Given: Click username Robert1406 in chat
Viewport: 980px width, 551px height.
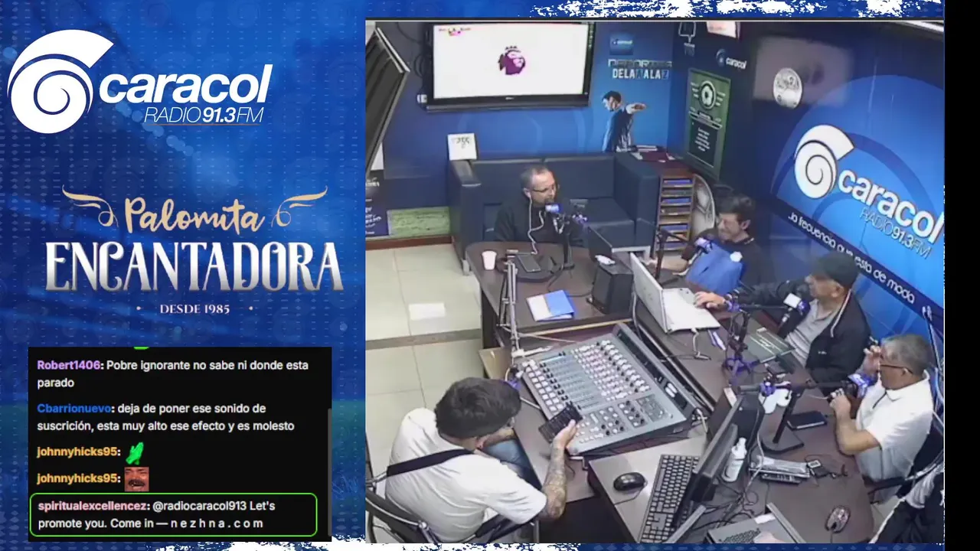Looking at the screenshot, I should coord(69,365).
